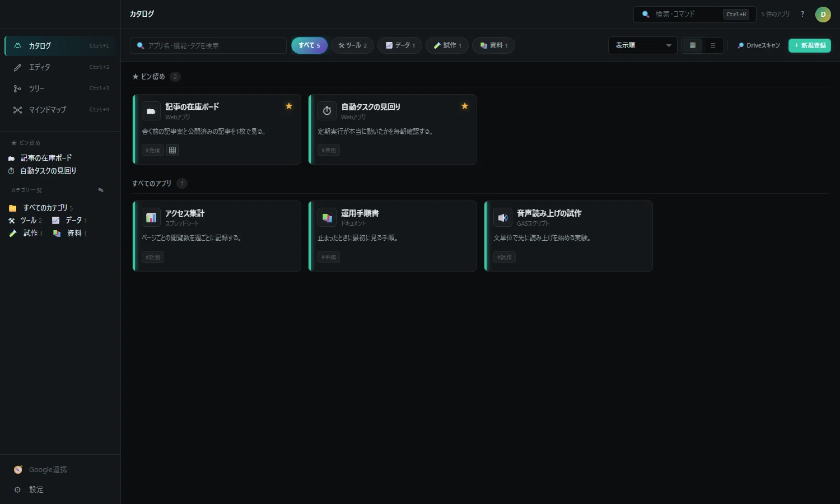
Task: Select the すべて filter chip
Action: coord(309,45)
